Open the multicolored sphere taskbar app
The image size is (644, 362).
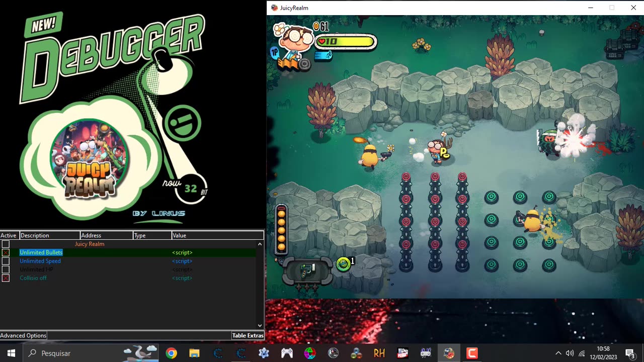click(x=310, y=353)
